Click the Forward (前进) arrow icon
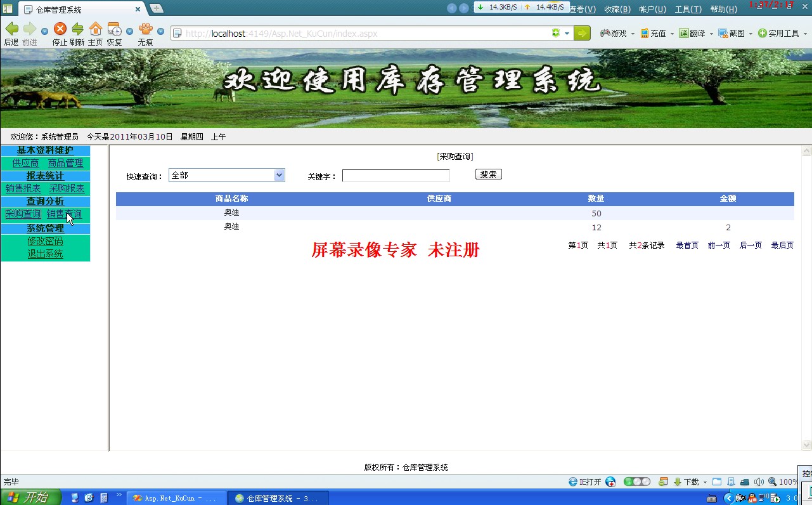The height and width of the screenshot is (505, 812). (x=29, y=29)
